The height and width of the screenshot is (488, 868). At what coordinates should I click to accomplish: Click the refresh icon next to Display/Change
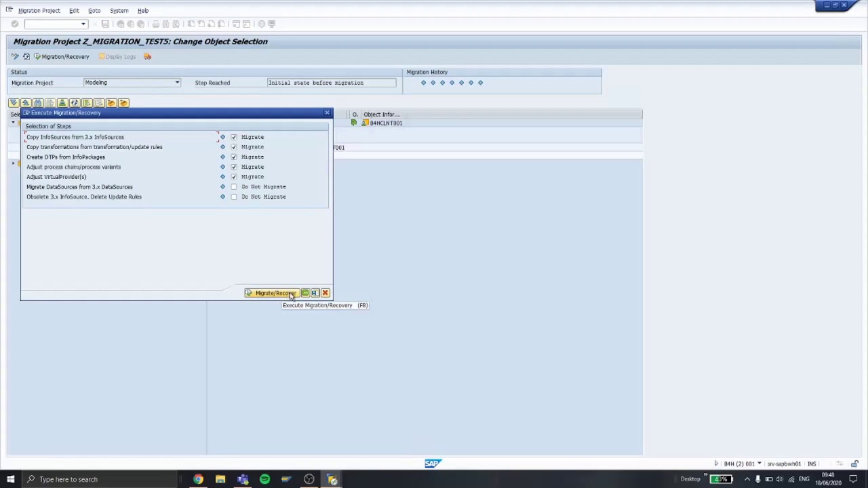coord(26,56)
